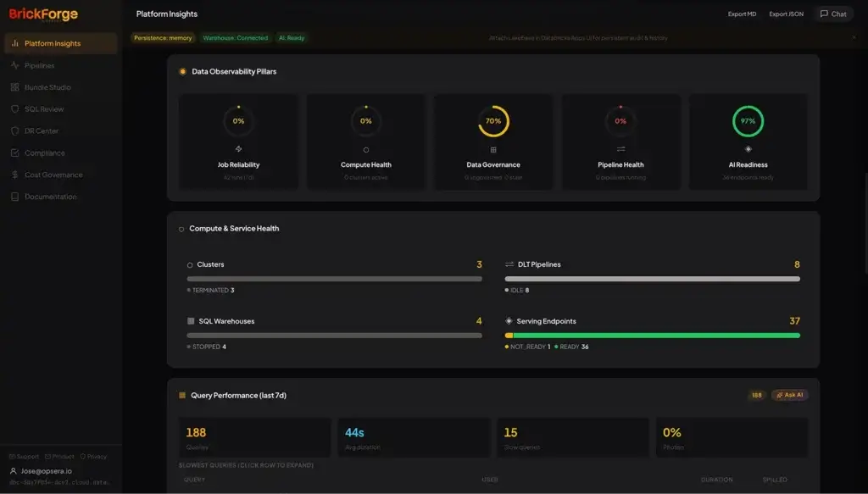Select the Data Governance 70% gauge
The image size is (868, 494).
(x=493, y=121)
